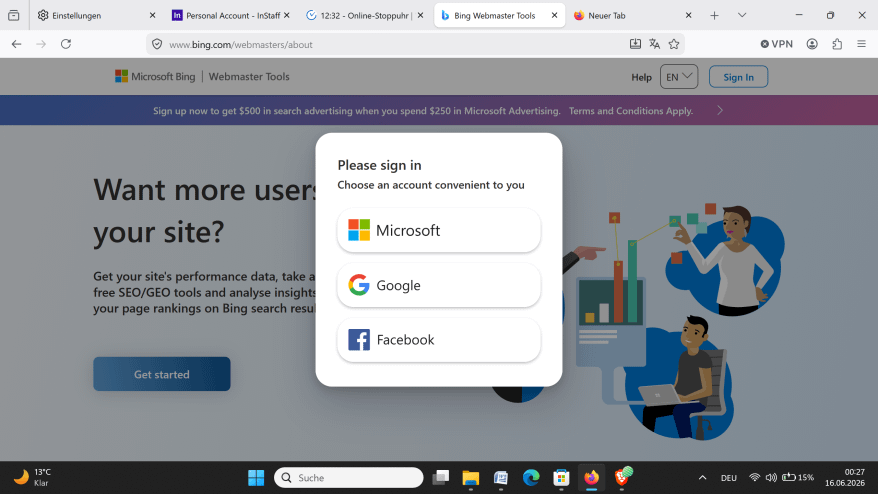Click the Get started button
Viewport: 878px width, 494px height.
162,374
